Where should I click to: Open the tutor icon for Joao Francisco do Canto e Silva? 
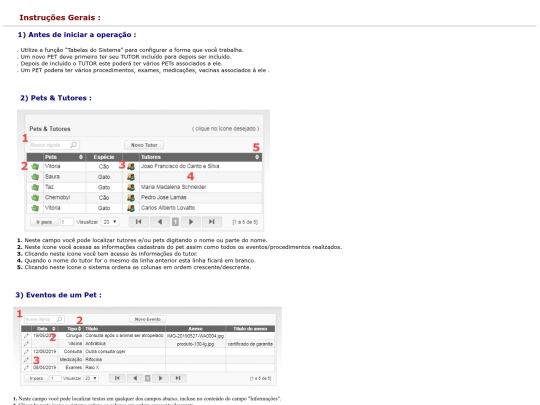(x=131, y=167)
